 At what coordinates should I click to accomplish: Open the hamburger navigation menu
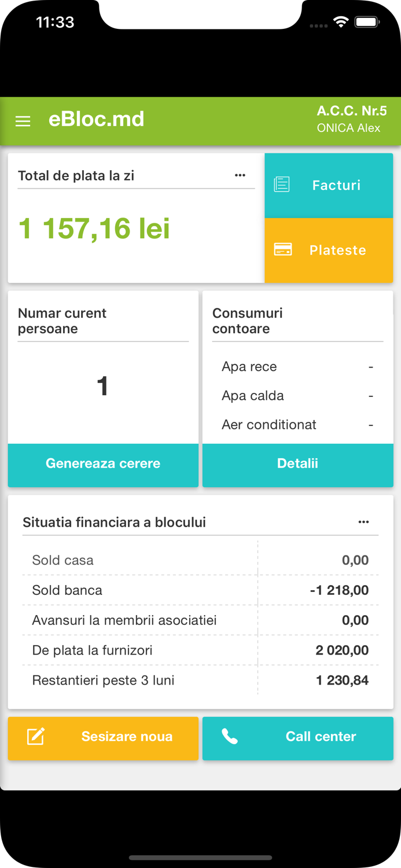coord(23,121)
